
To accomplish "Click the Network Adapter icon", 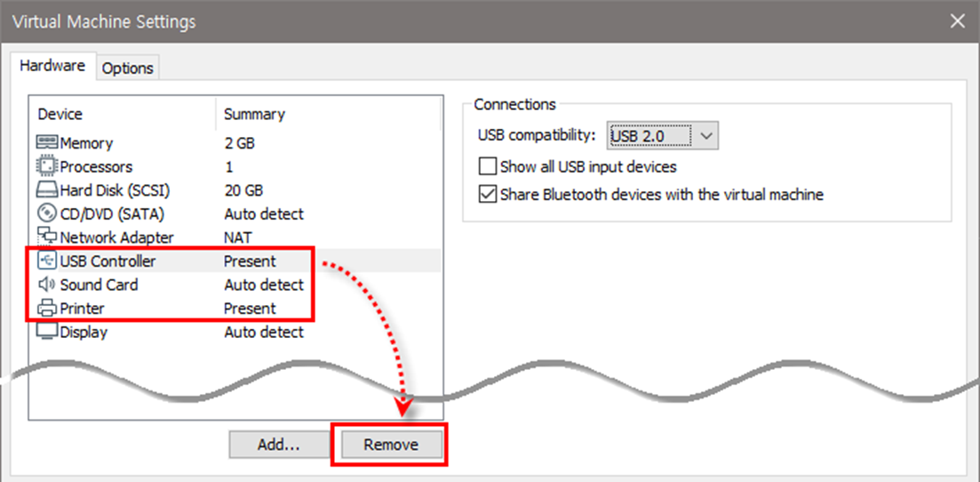I will coord(46,237).
